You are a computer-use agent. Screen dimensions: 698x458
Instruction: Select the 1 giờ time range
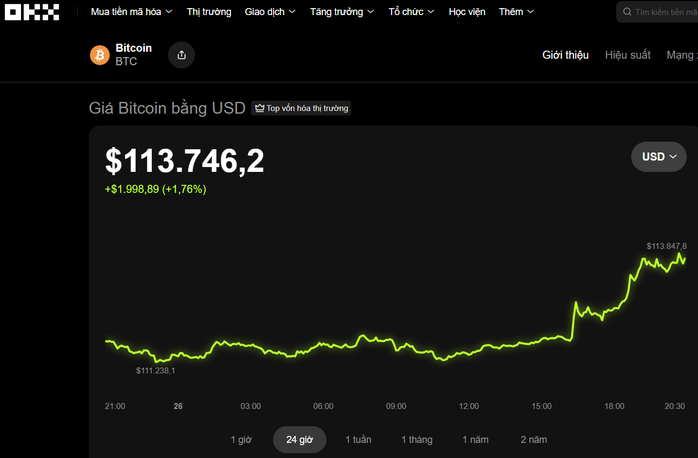[240, 440]
